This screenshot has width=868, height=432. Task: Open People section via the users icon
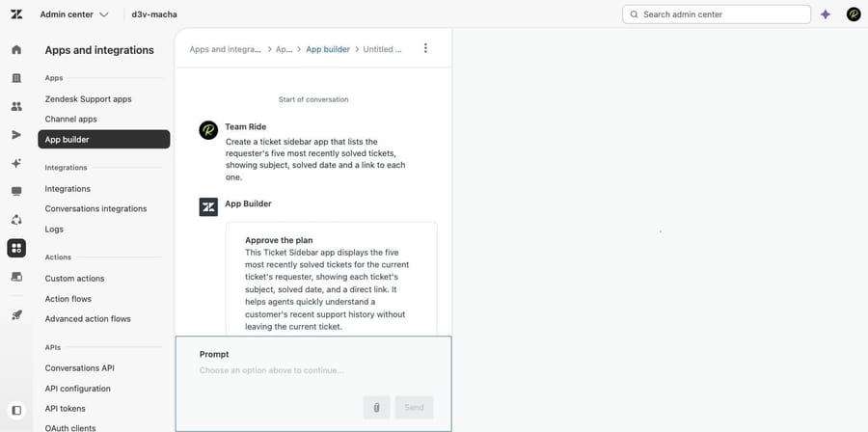tap(16, 106)
